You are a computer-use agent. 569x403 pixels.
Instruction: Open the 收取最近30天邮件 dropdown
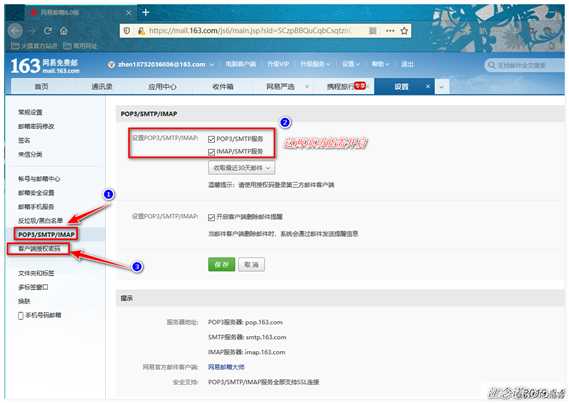(x=242, y=168)
